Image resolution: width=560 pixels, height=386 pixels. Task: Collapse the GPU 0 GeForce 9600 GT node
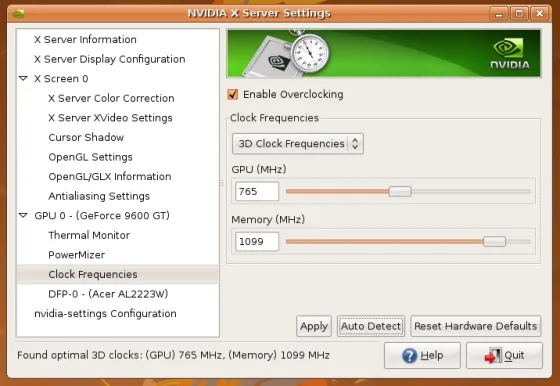[23, 215]
